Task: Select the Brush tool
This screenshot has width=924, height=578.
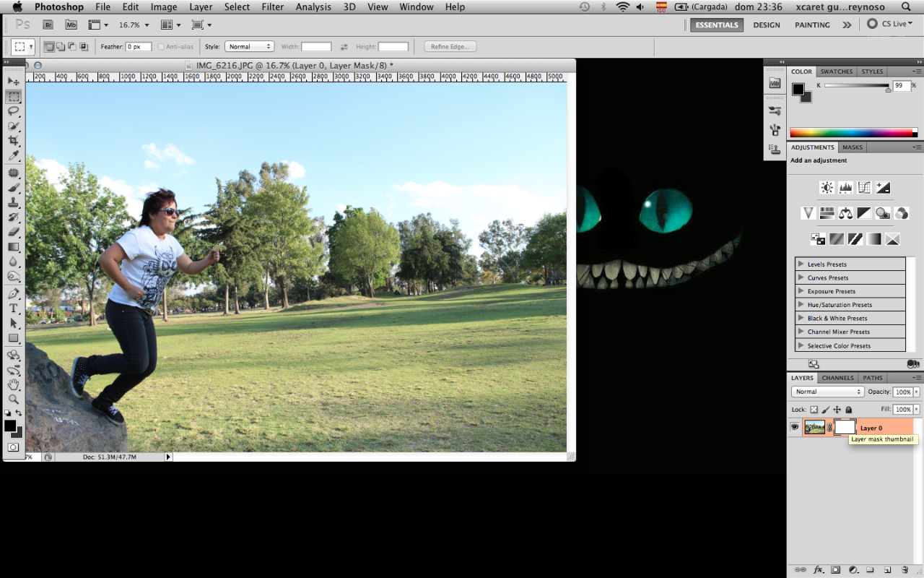Action: coord(14,189)
